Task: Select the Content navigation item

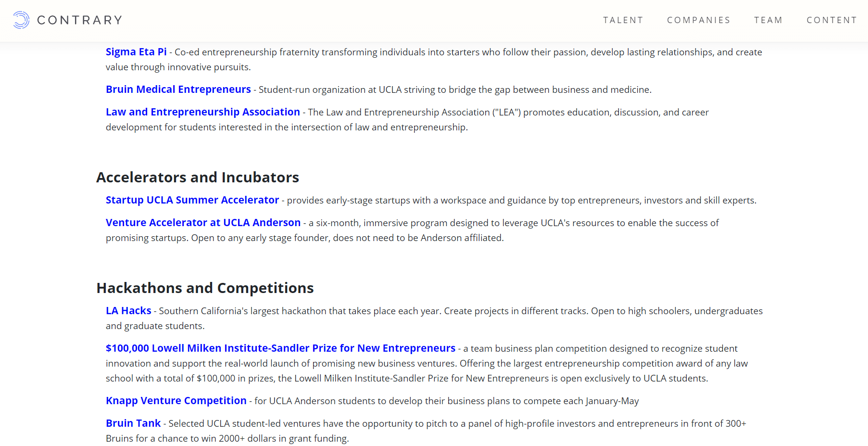Action: tap(831, 20)
